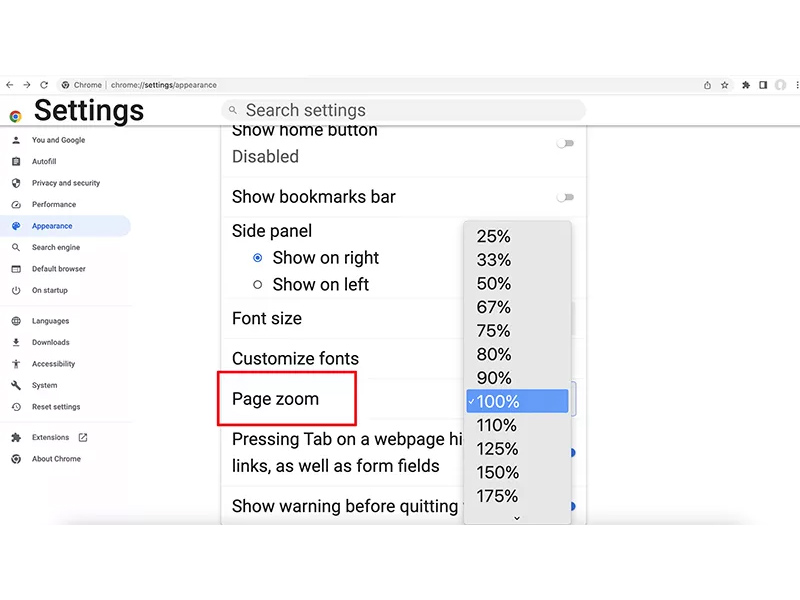Reload the page with the refresh icon
Viewport: 800px width, 600px height.
click(x=44, y=85)
